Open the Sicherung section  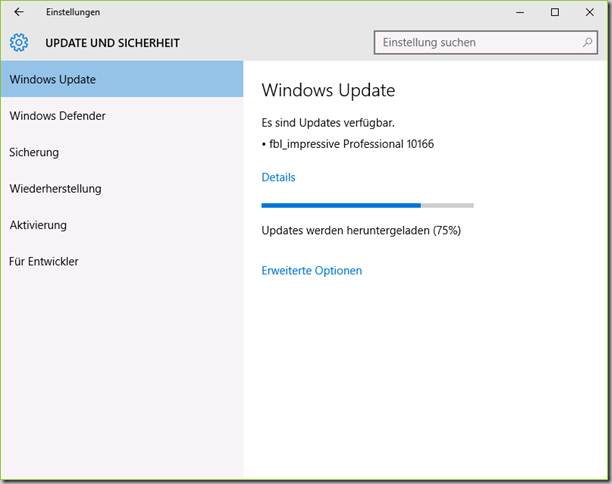122,152
